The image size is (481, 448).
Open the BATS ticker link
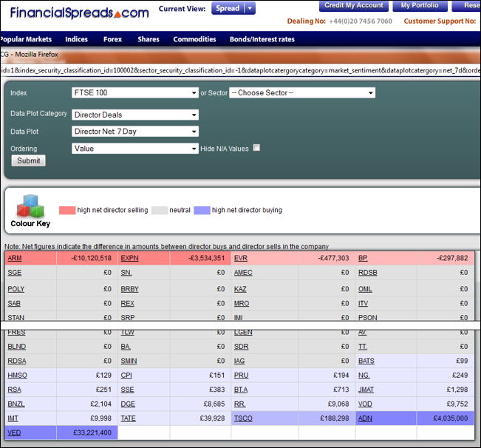pos(366,361)
